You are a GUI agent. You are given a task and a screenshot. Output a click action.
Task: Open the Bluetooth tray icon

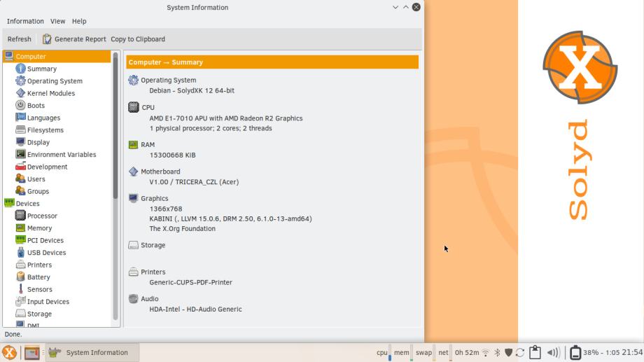(x=497, y=353)
